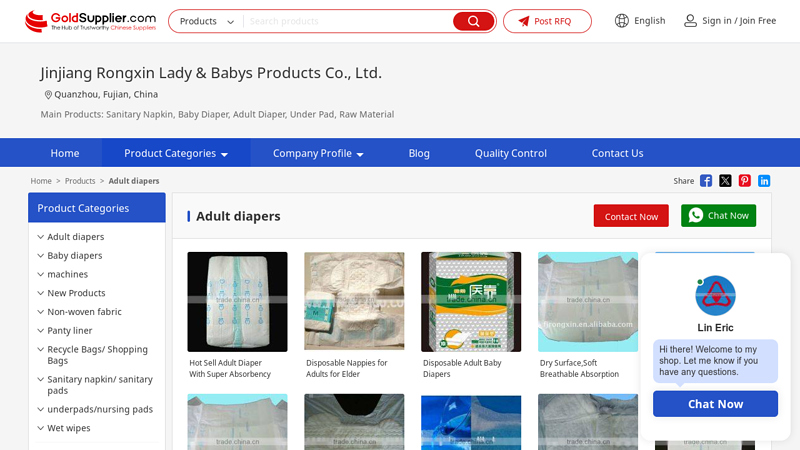Screen dimensions: 800x450
Task: Expand the New Products sidebar chevron
Action: 40,293
